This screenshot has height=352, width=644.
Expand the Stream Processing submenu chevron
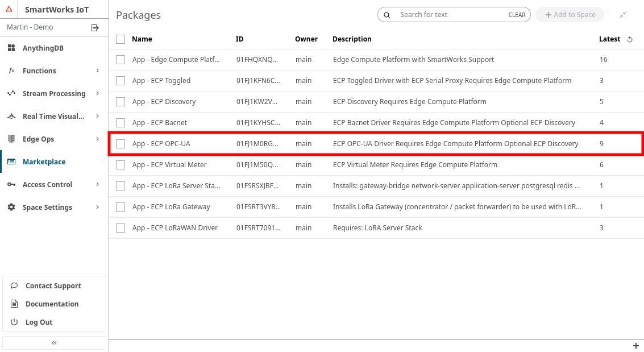(x=97, y=93)
